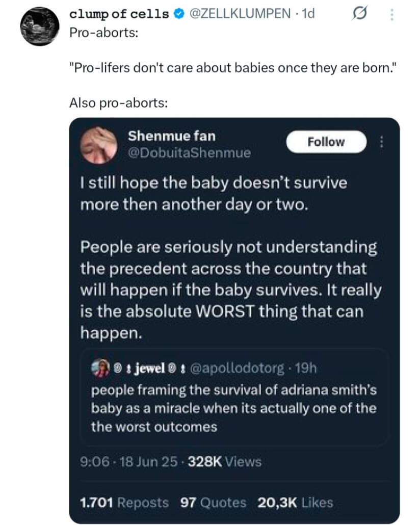
Task: View the 1.701 Reposts list
Action: 124,503
